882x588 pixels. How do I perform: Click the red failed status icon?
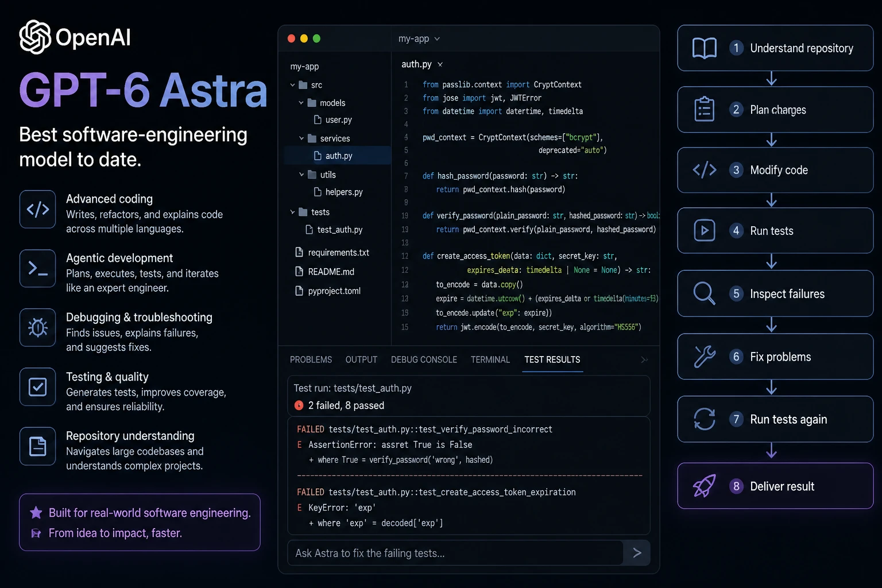point(299,405)
